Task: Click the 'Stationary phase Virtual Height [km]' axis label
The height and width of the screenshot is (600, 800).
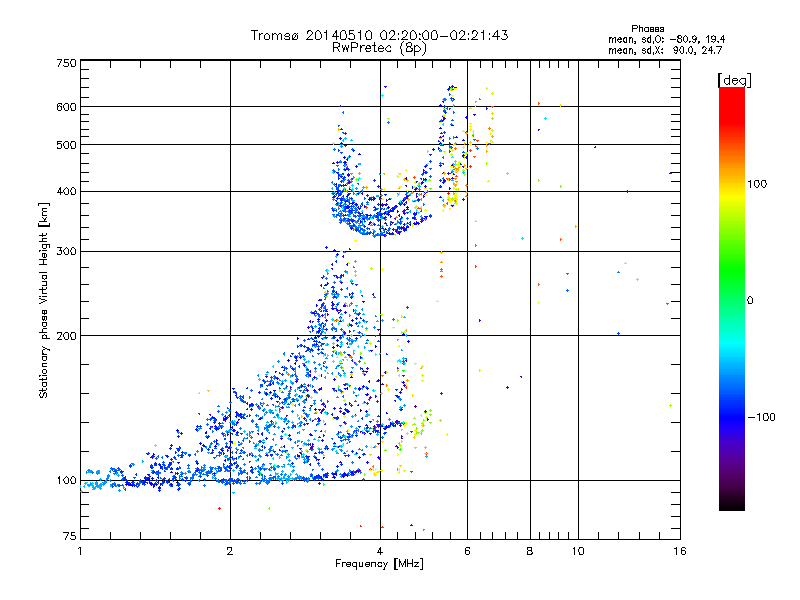Action: click(x=44, y=301)
